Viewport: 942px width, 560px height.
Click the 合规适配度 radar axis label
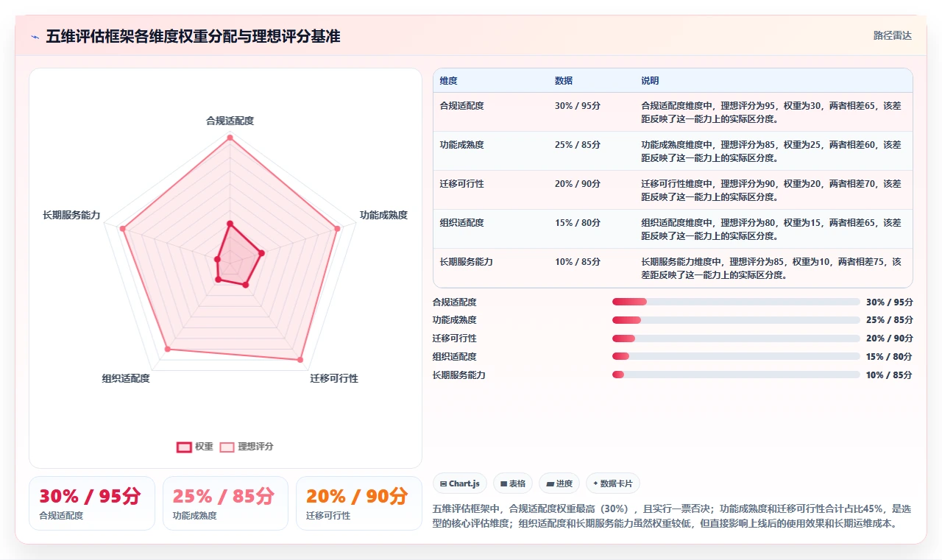[230, 121]
